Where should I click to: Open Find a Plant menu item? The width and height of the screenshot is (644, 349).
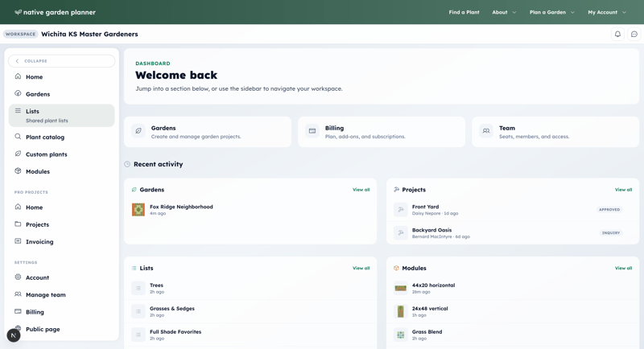pyautogui.click(x=464, y=12)
